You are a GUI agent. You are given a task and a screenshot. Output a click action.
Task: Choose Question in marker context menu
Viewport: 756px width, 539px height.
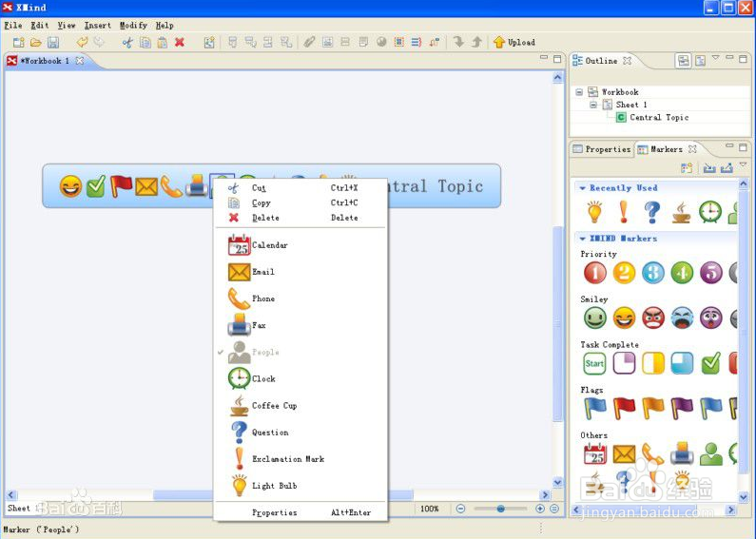(x=300, y=433)
